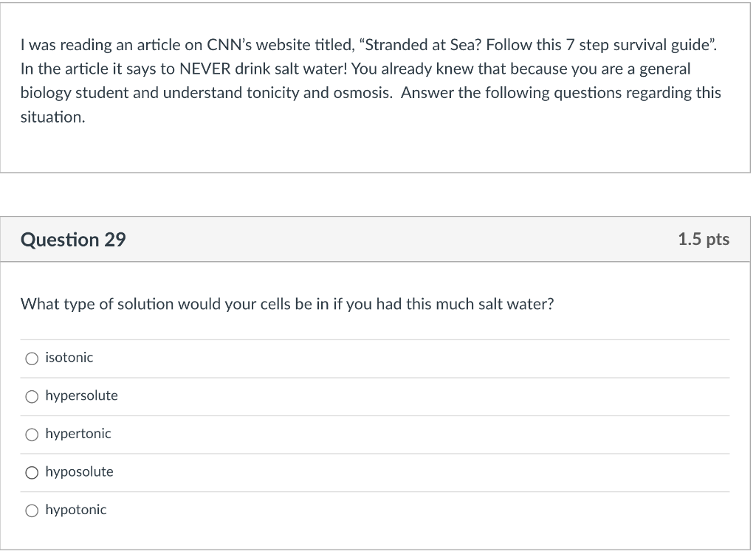The height and width of the screenshot is (554, 756).
Task: Click the hyposolute answer label
Action: click(x=79, y=471)
